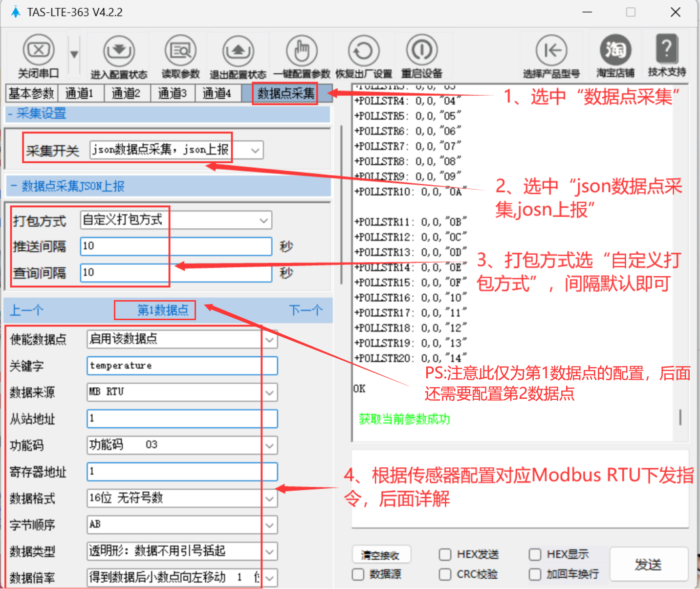Viewport: 700px width, 589px height.
Task: Click the 关闭串口 close serial port icon
Action: click(x=38, y=50)
